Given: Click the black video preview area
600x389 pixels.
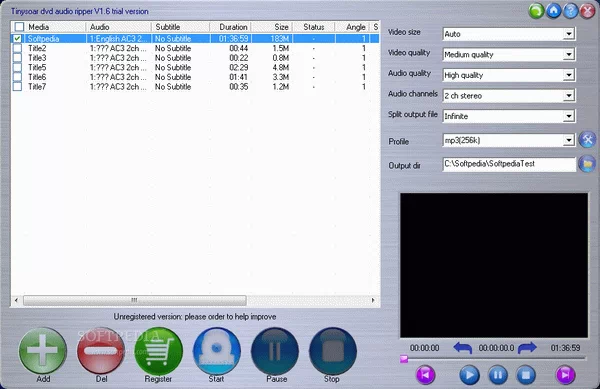Looking at the screenshot, I should pos(494,265).
